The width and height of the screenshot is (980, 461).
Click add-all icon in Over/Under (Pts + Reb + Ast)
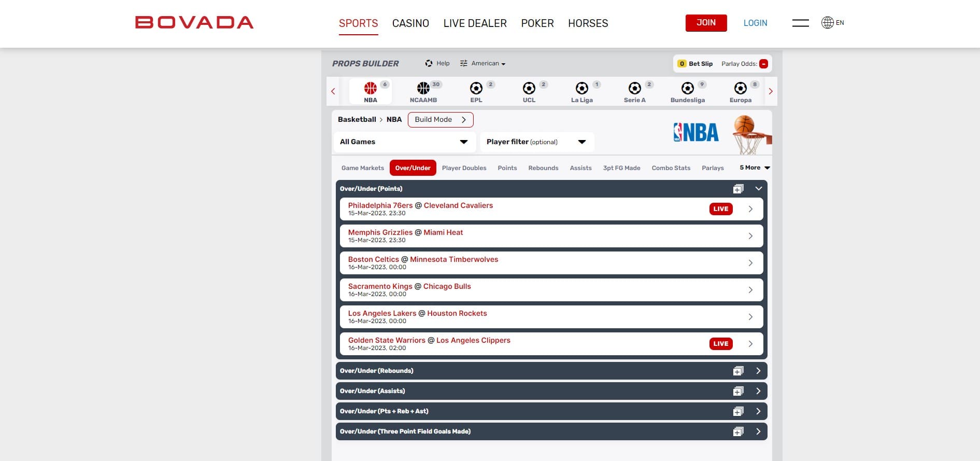[x=738, y=411]
